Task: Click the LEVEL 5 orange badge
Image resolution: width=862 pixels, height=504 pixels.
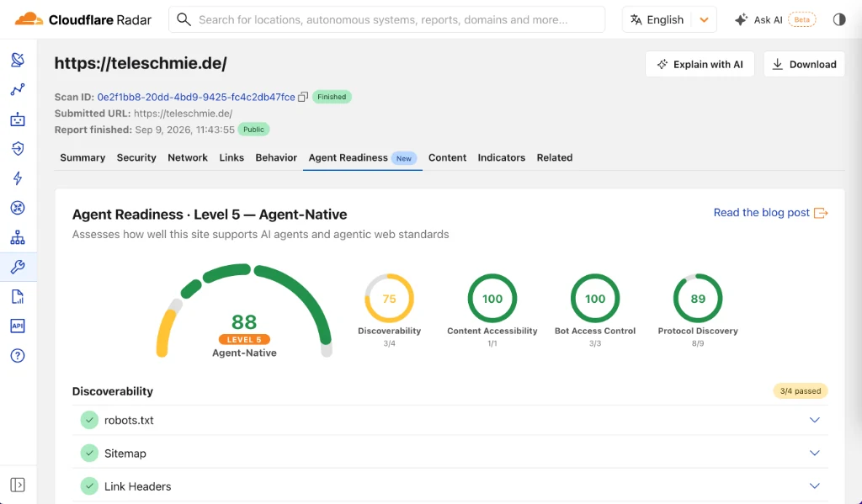Action: tap(244, 339)
